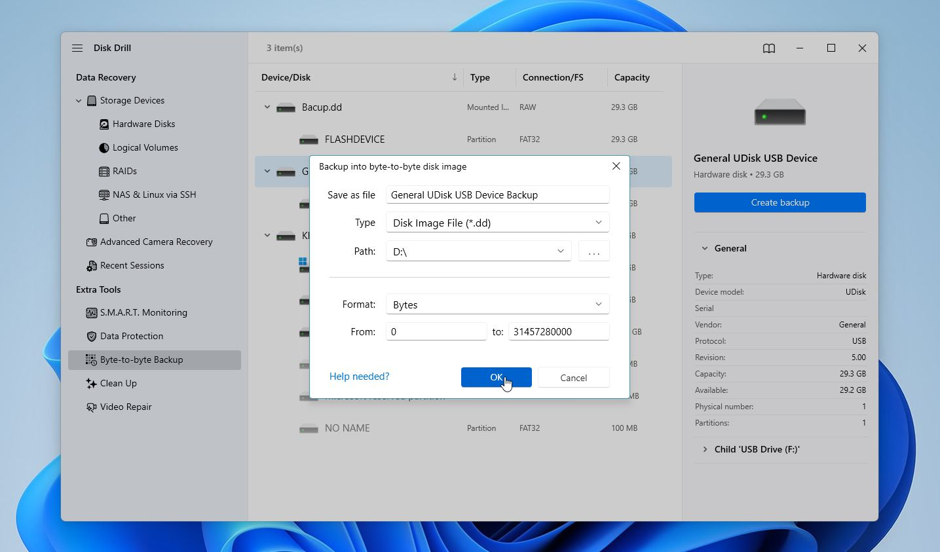Sort by the Connection/FS column header
The width and height of the screenshot is (940, 552).
[553, 77]
